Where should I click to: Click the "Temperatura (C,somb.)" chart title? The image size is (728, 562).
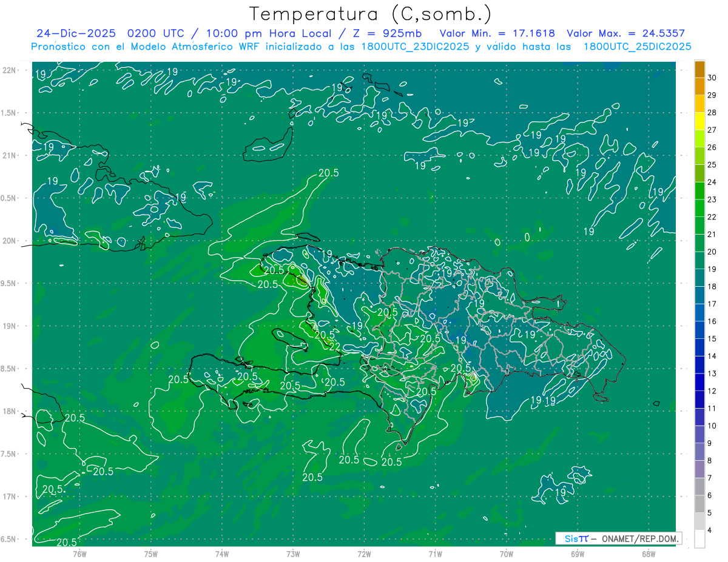[370, 13]
